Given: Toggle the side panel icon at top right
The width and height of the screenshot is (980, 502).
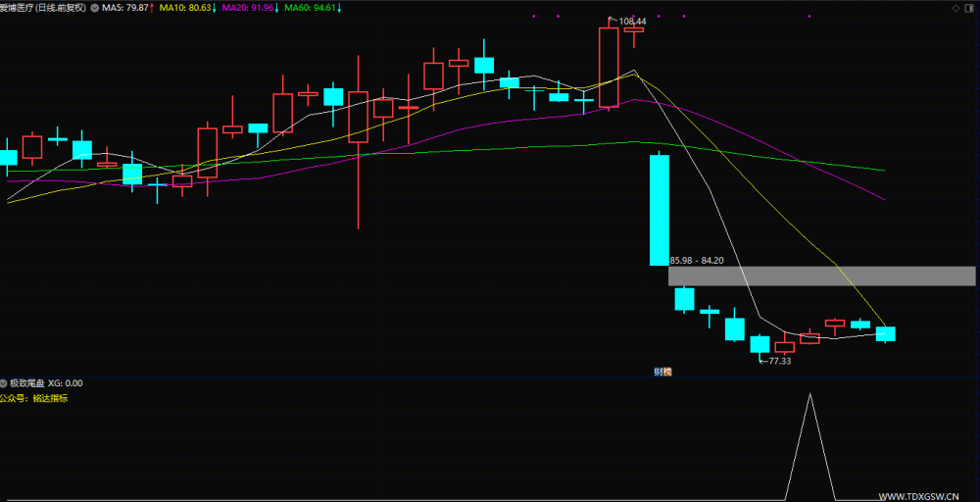Looking at the screenshot, I should point(971,8).
